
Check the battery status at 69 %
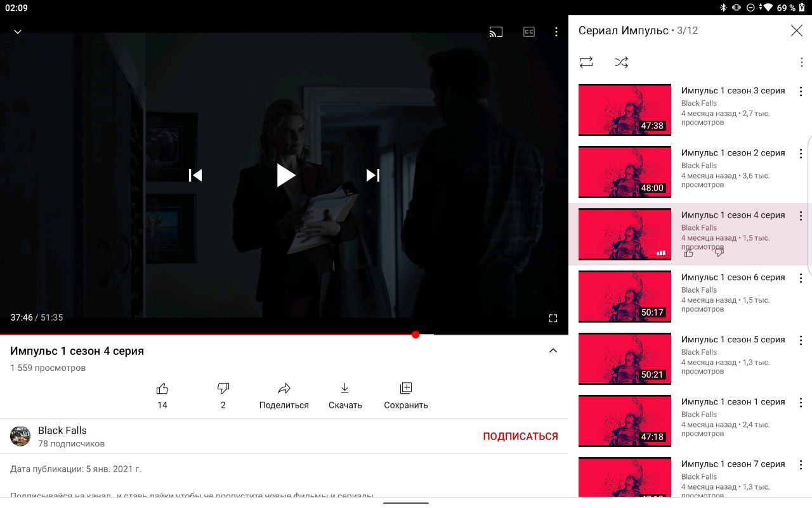[x=790, y=8]
